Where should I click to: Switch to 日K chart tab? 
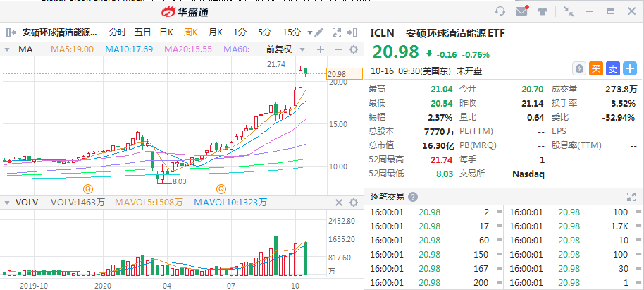coord(166,32)
